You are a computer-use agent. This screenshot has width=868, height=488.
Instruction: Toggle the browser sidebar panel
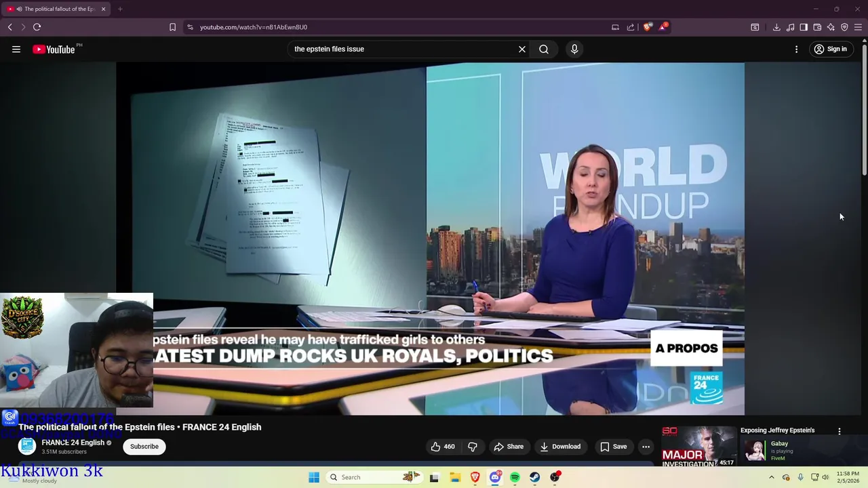coord(804,27)
